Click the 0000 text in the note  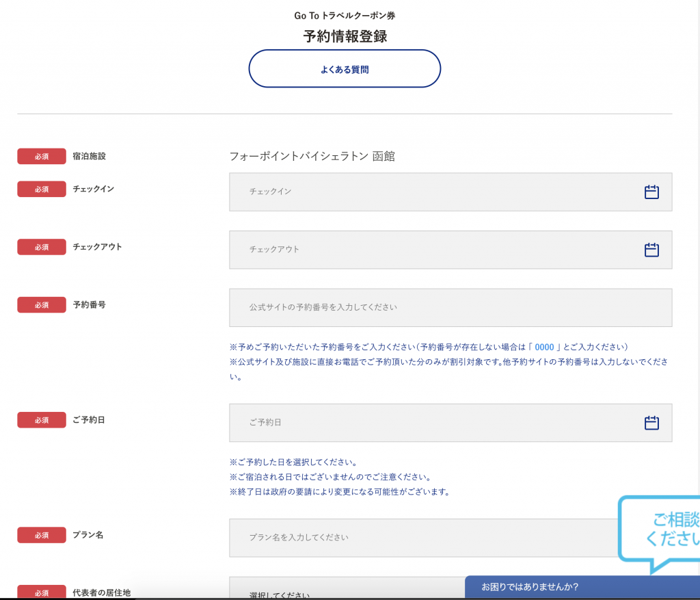(544, 347)
